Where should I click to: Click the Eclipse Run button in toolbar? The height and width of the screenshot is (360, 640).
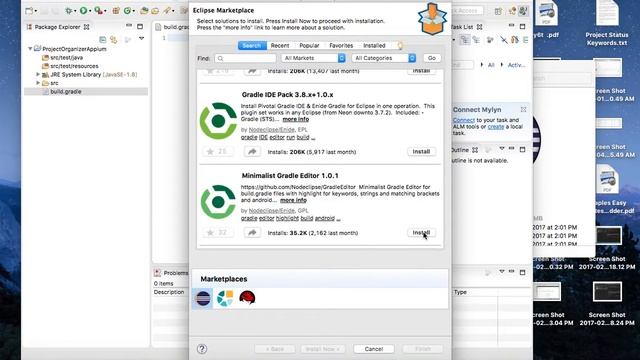click(83, 11)
